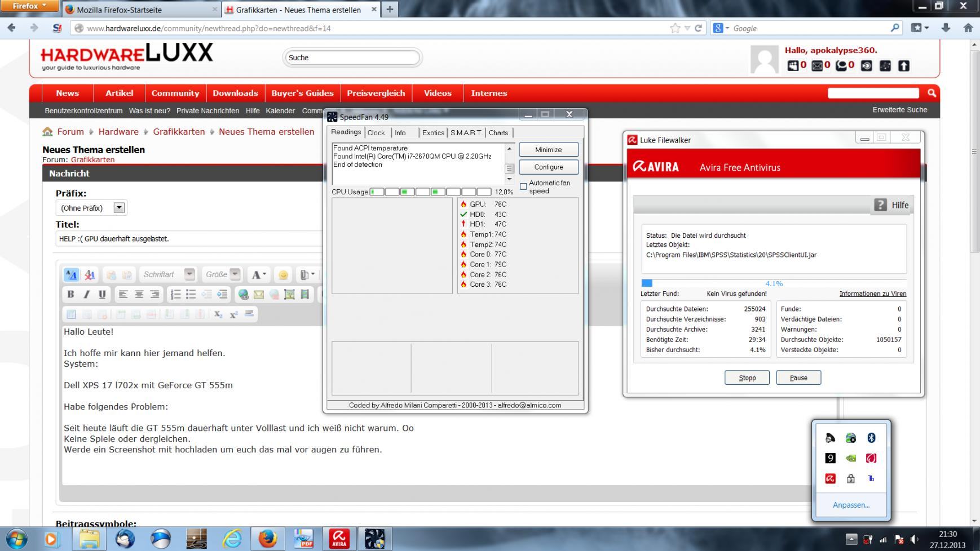Screen dimensions: 980x551
Task: Enable Automatic fan speed in SpeedFan
Action: pyautogui.click(x=523, y=186)
